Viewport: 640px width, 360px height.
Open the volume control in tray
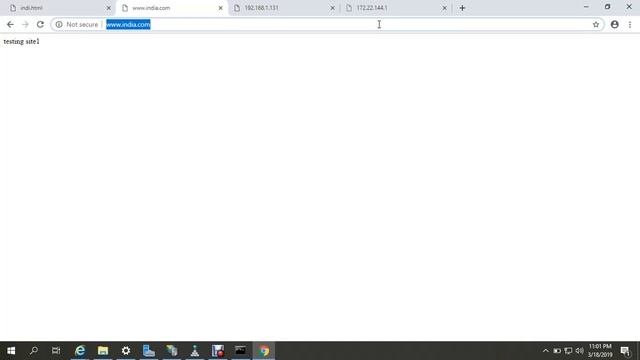click(x=580, y=351)
